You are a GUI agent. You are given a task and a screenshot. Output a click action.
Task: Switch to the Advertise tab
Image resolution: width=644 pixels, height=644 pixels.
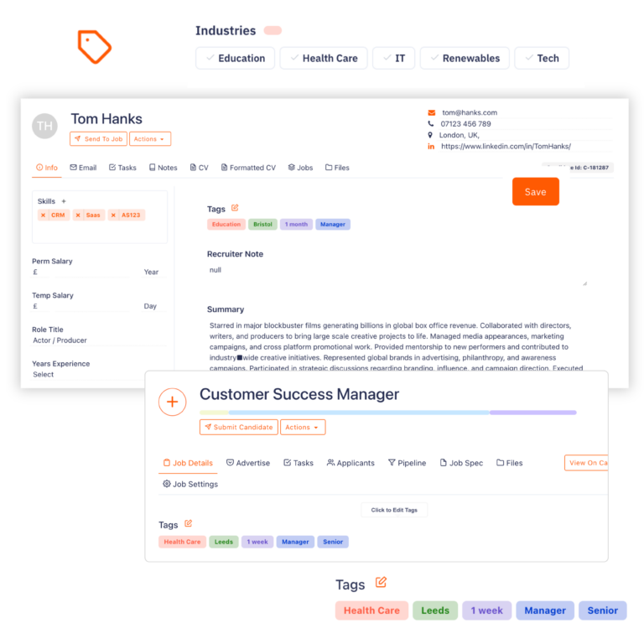pos(248,463)
